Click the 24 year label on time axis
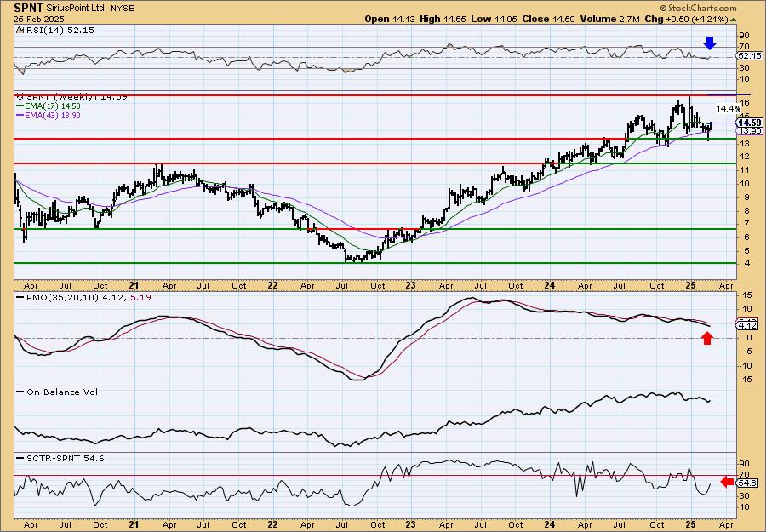 [549, 285]
